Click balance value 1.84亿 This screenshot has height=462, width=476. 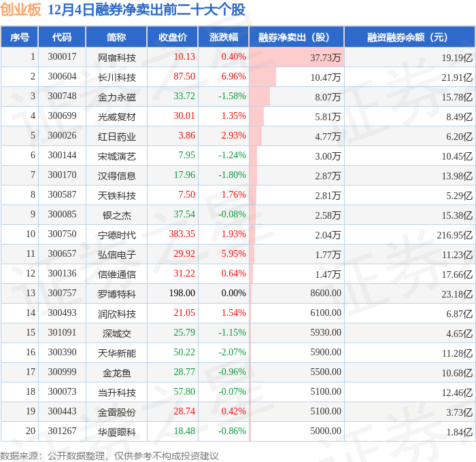[459, 432]
